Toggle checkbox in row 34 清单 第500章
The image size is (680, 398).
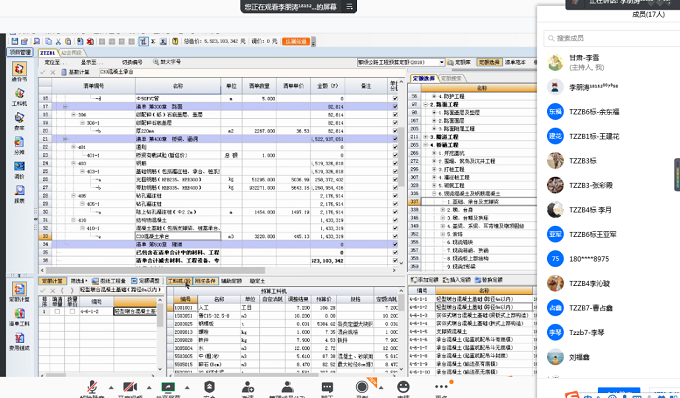395,245
